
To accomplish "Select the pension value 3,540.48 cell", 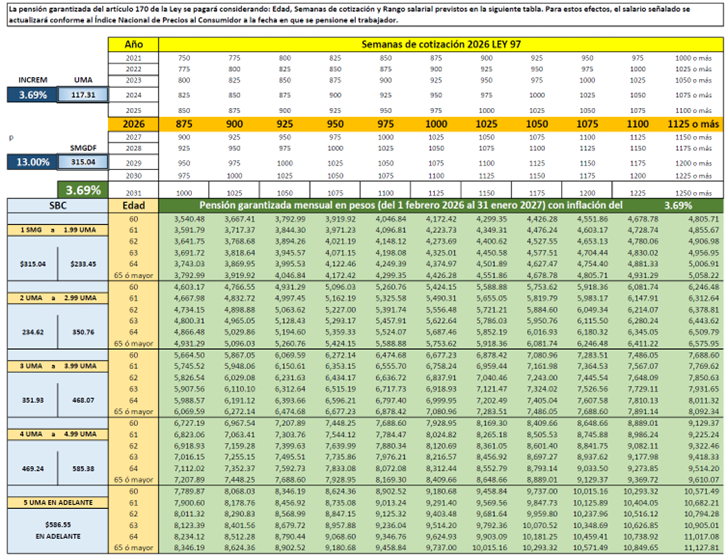I will (x=189, y=219).
